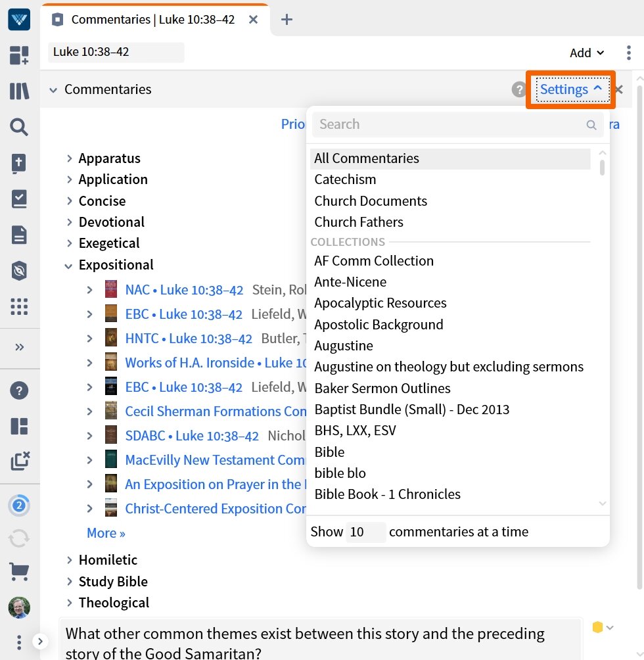Expand the Devotional category
Screen dimensions: 644x660
click(70, 222)
